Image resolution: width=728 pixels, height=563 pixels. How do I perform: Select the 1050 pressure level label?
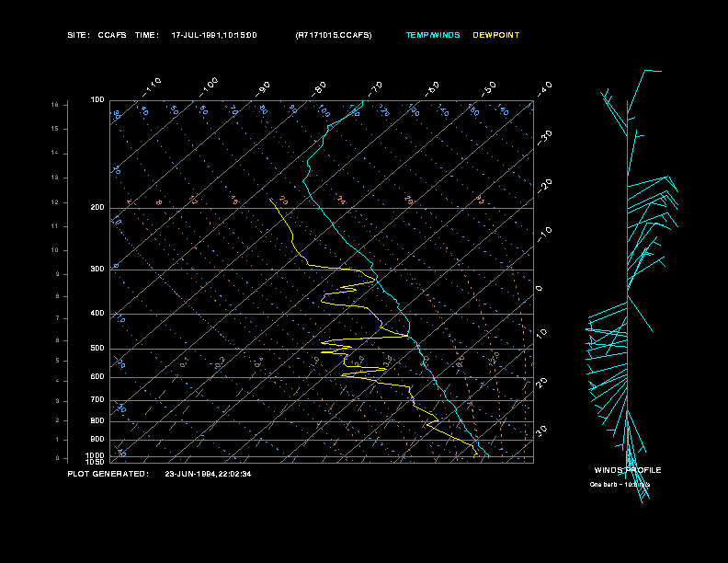point(96,462)
